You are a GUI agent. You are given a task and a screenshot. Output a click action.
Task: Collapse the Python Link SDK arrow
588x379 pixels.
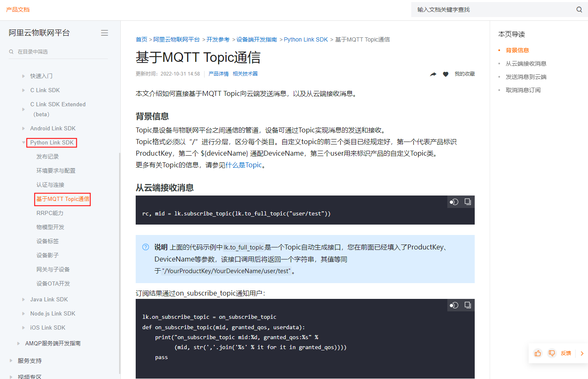[23, 142]
